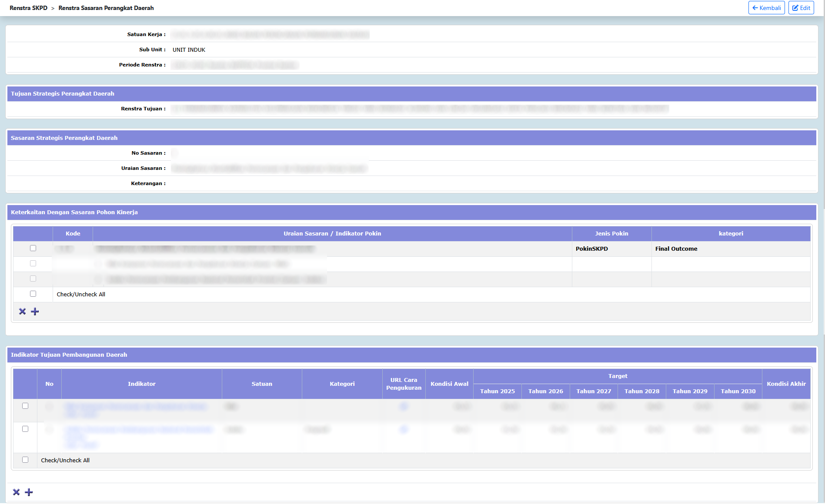Toggle Check/Uncheck All in the Pohon Kinerja table

point(33,294)
